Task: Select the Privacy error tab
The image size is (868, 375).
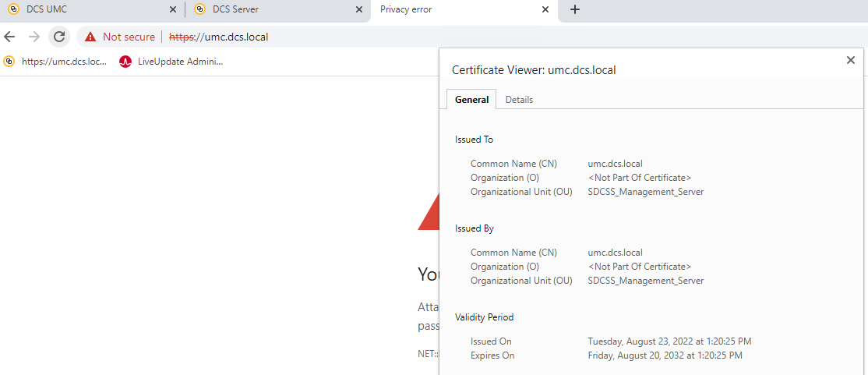Action: [452, 9]
